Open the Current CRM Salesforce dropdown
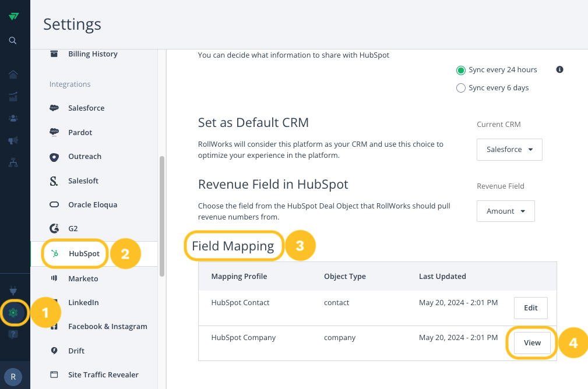This screenshot has height=389, width=588. [x=509, y=150]
